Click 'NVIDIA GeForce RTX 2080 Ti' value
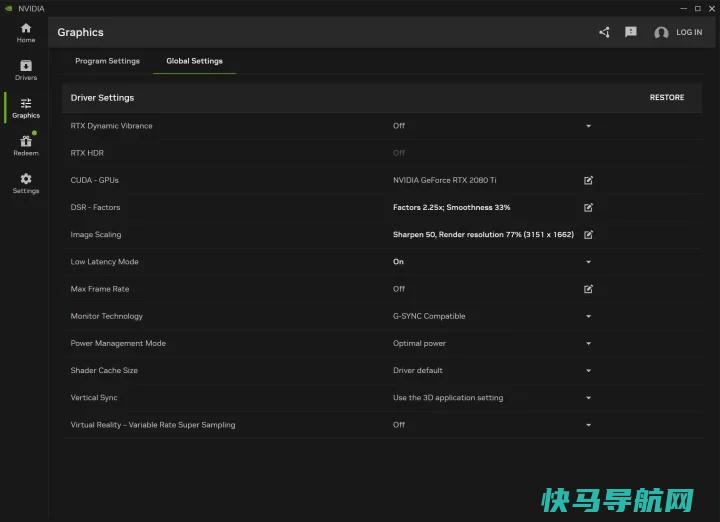Screen dimensions: 720x522 click(444, 180)
